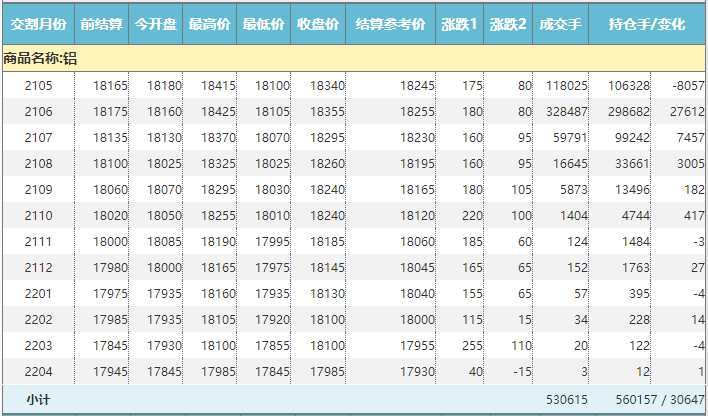Select subtotal volume value 530615

pyautogui.click(x=562, y=399)
